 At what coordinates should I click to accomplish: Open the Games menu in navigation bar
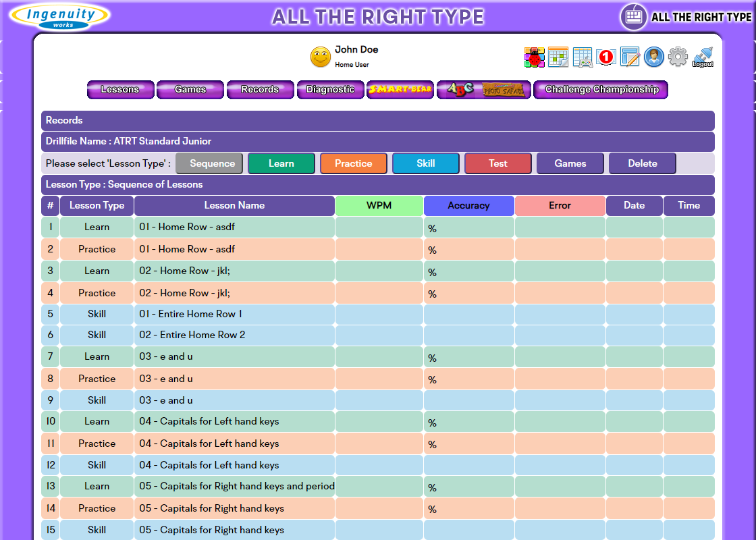190,90
